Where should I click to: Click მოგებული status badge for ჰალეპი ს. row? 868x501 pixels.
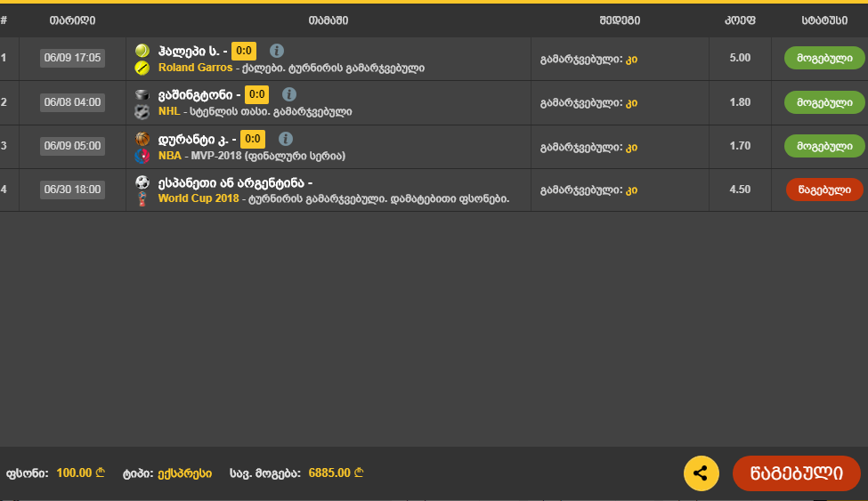point(824,58)
